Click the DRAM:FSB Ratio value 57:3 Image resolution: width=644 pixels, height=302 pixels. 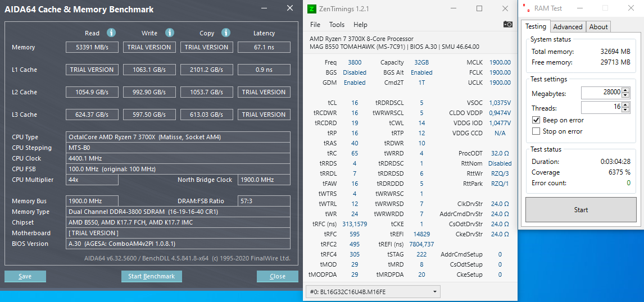coord(264,201)
